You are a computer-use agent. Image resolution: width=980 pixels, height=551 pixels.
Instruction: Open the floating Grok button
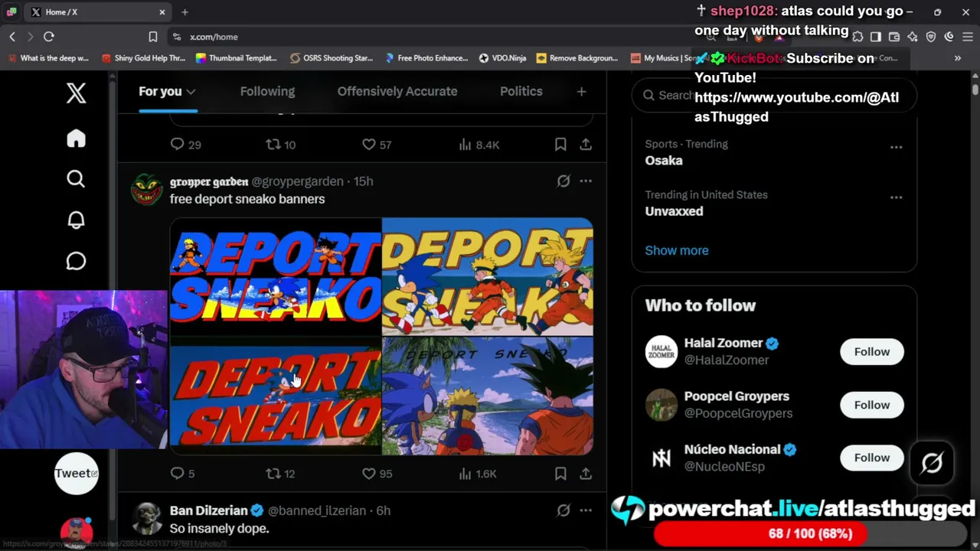pyautogui.click(x=932, y=463)
